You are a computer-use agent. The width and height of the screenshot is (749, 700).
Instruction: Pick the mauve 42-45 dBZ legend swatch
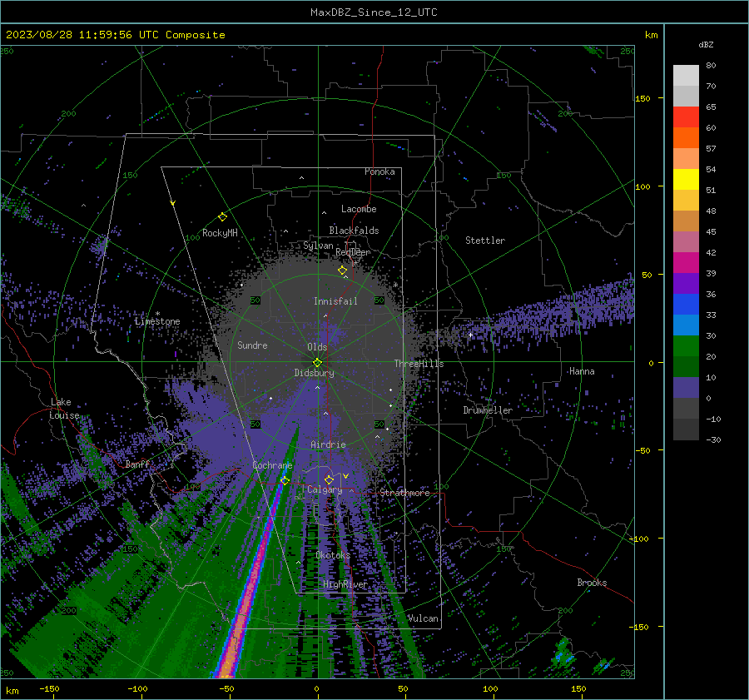(x=686, y=241)
